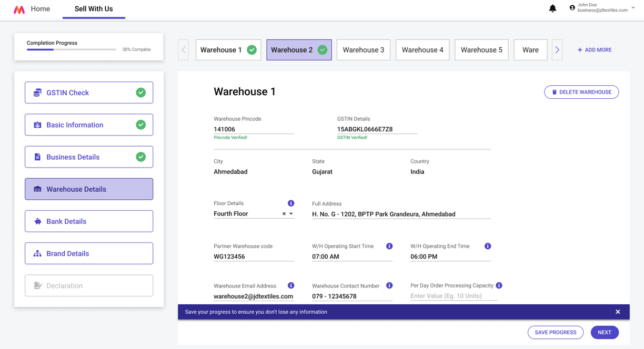Open the Bank Details section

click(89, 221)
